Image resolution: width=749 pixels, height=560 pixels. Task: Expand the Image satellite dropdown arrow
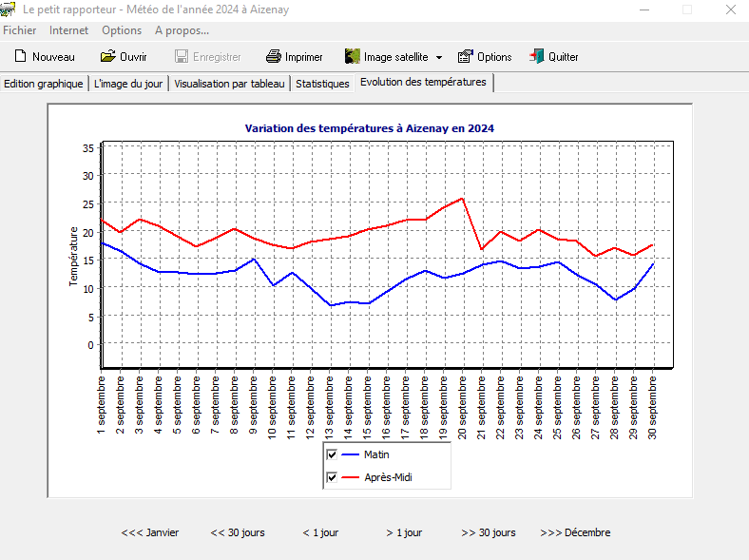(x=439, y=57)
